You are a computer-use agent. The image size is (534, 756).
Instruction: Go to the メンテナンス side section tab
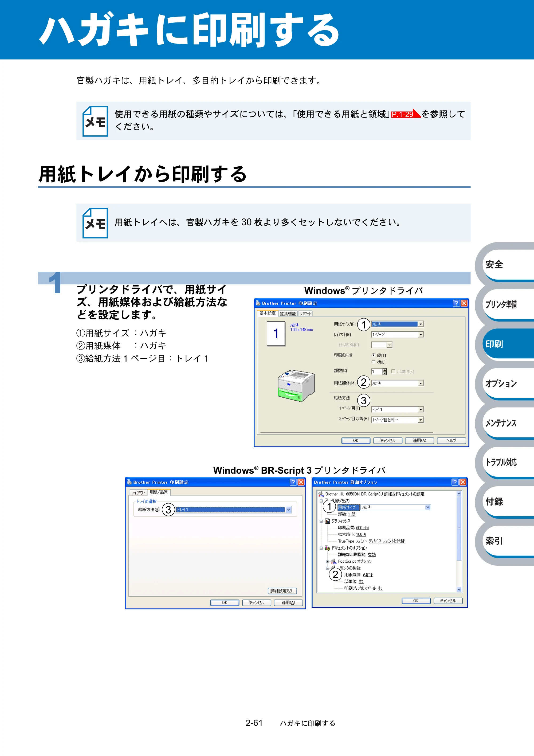[x=505, y=423]
